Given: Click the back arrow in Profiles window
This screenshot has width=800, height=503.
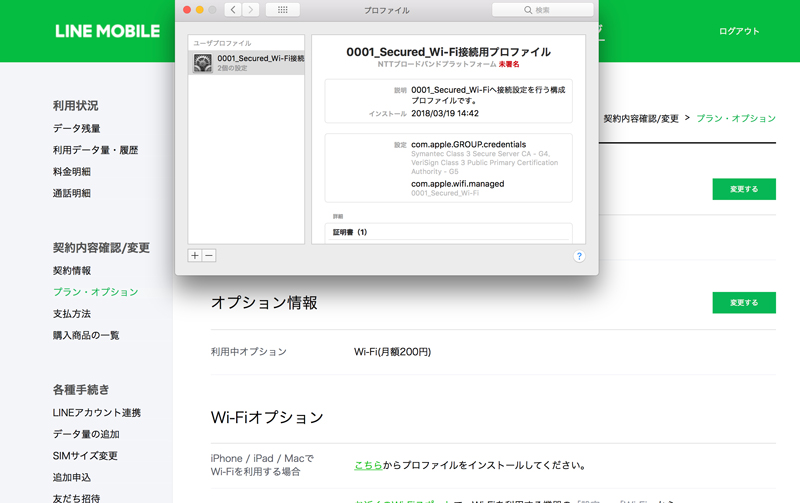Looking at the screenshot, I should click(x=233, y=10).
